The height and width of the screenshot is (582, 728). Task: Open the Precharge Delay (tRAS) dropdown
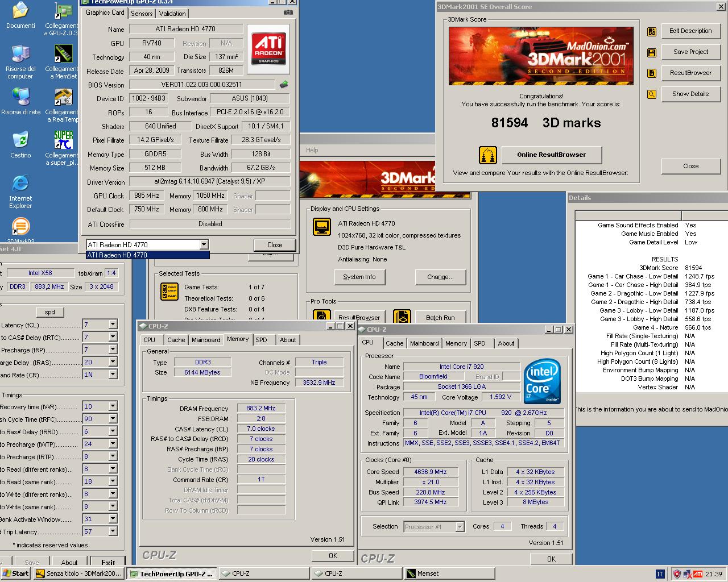click(113, 362)
